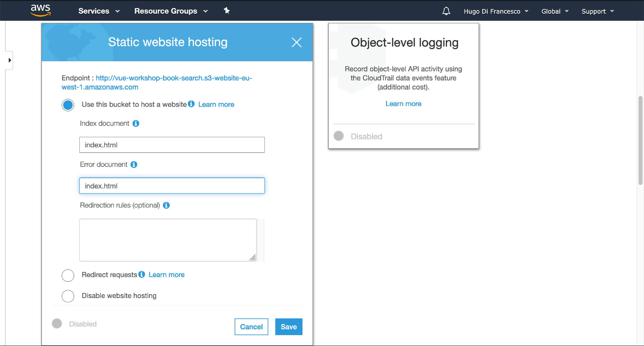Click info icon beside Index document

pyautogui.click(x=136, y=124)
